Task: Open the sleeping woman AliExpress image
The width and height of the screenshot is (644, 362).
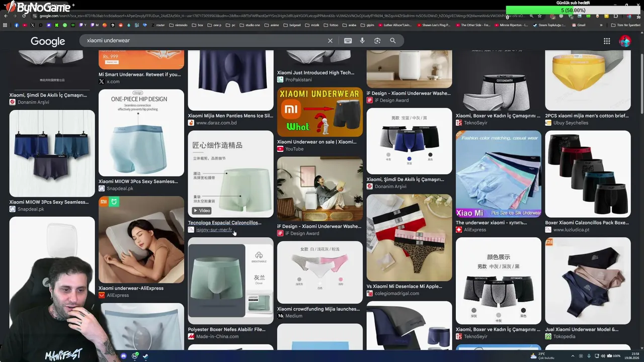Action: pos(141,240)
